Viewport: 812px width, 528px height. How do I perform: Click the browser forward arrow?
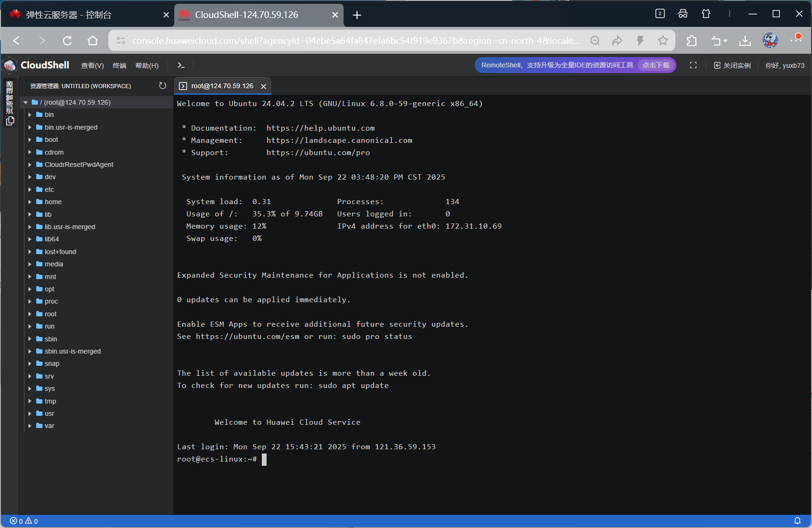[x=42, y=41]
